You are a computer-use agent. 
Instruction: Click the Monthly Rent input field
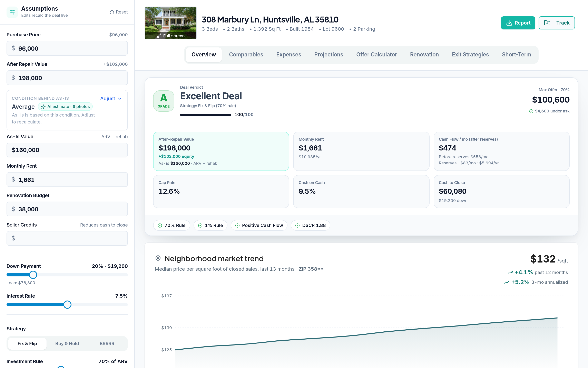[67, 180]
